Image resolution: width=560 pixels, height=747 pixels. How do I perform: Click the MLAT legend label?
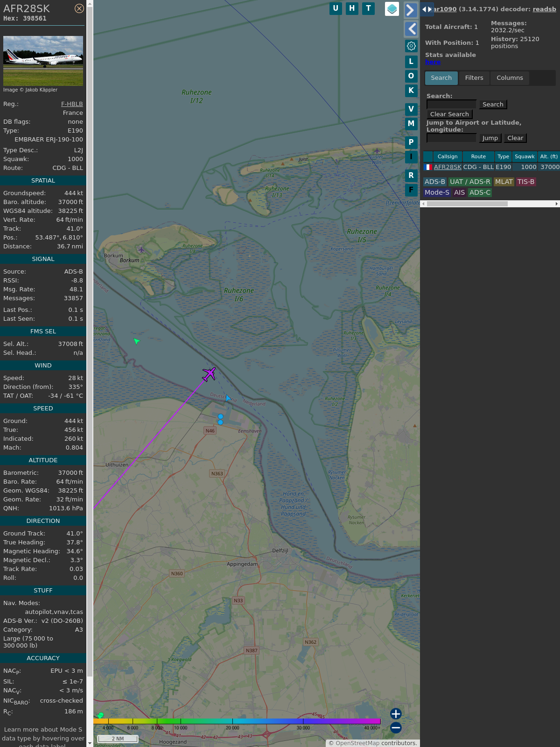pos(504,182)
